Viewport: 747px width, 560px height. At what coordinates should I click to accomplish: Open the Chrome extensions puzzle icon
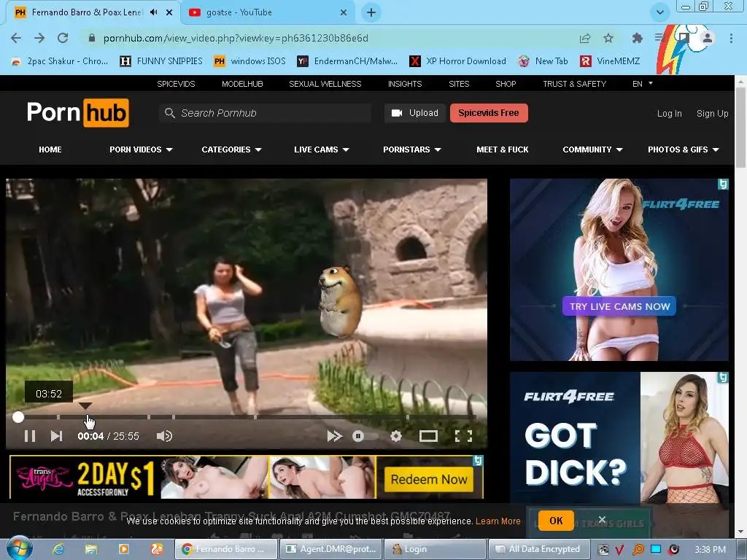638,38
